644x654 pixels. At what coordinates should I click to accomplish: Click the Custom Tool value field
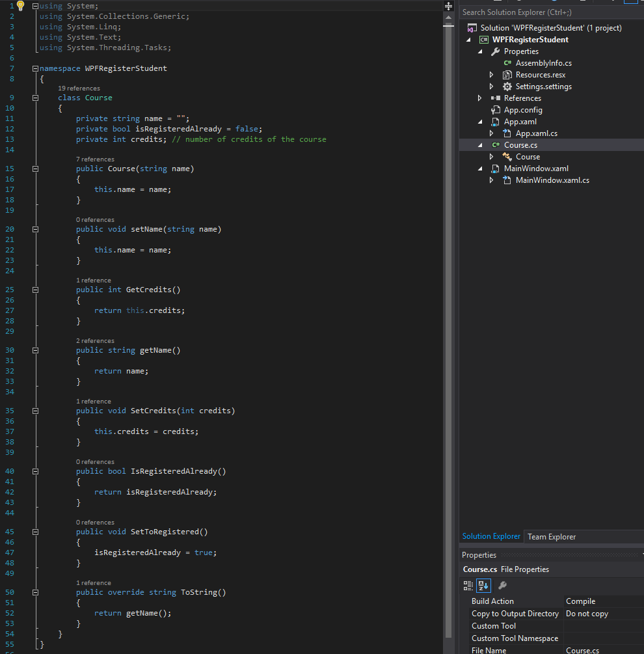tap(603, 625)
